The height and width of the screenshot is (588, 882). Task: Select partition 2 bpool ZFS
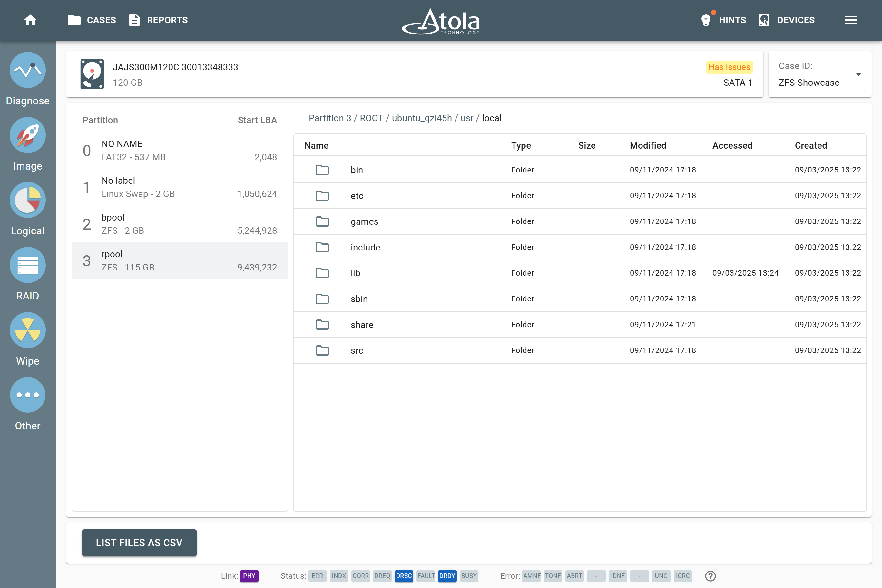180,224
